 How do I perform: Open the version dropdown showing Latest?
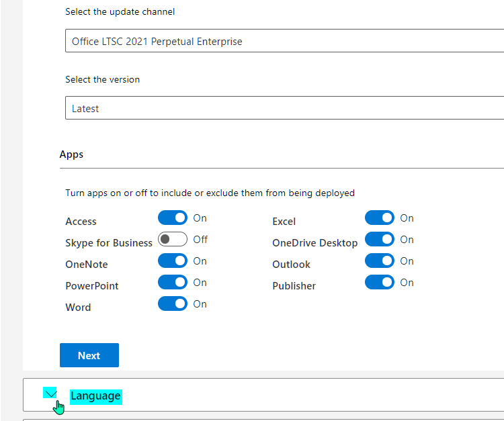284,108
